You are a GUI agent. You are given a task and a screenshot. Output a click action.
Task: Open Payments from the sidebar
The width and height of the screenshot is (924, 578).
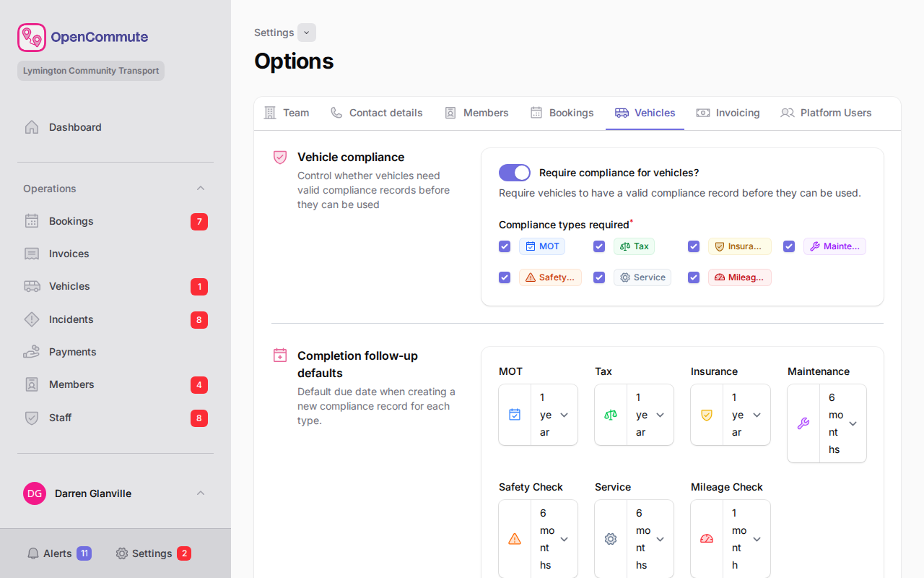tap(115, 352)
